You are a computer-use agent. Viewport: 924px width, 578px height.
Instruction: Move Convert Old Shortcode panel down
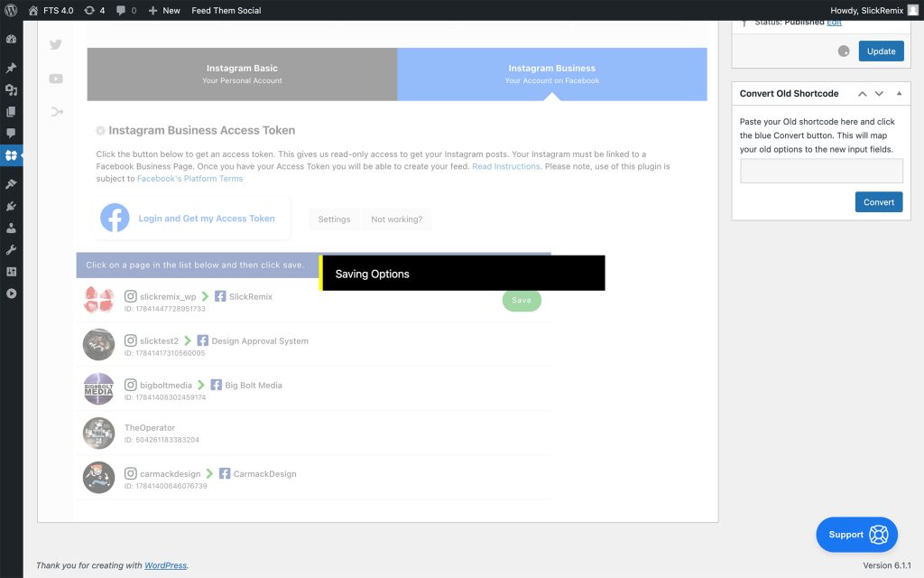[879, 94]
